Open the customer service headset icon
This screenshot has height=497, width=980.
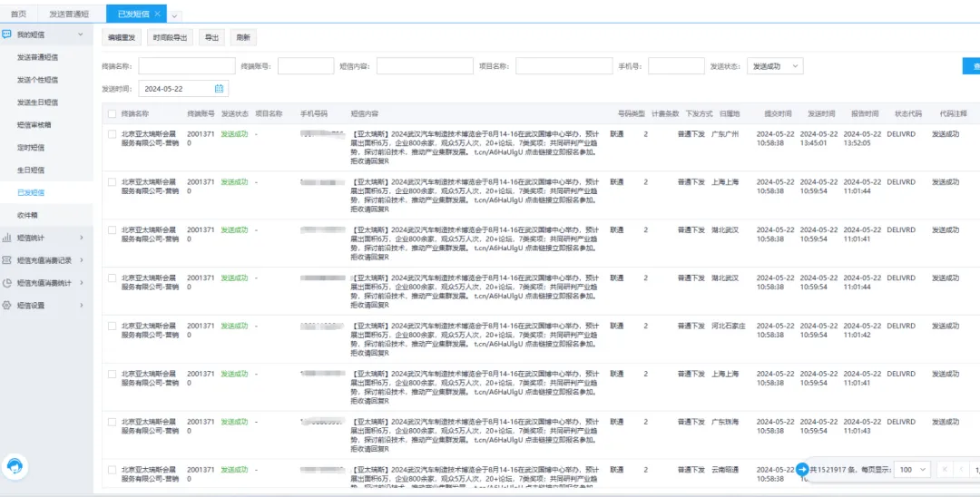tap(15, 466)
